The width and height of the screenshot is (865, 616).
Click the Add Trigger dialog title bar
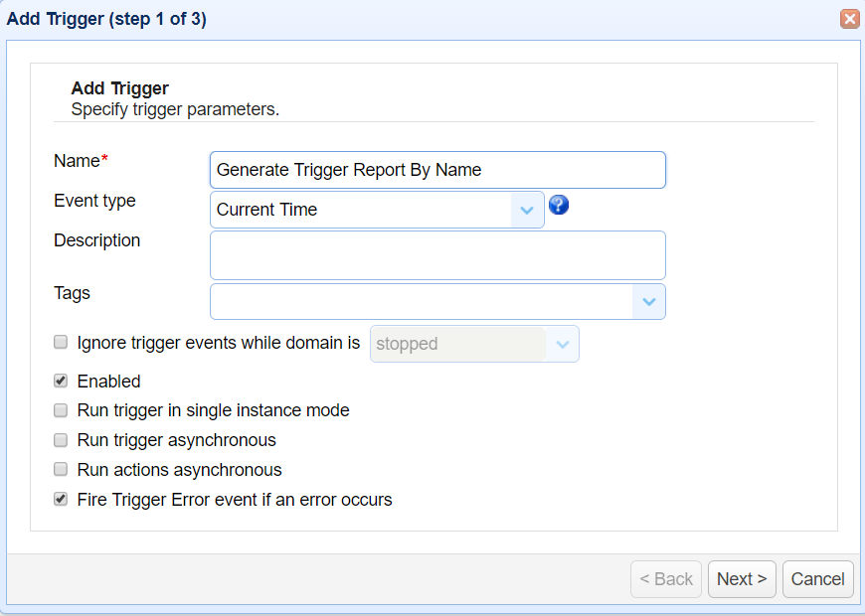(398, 19)
